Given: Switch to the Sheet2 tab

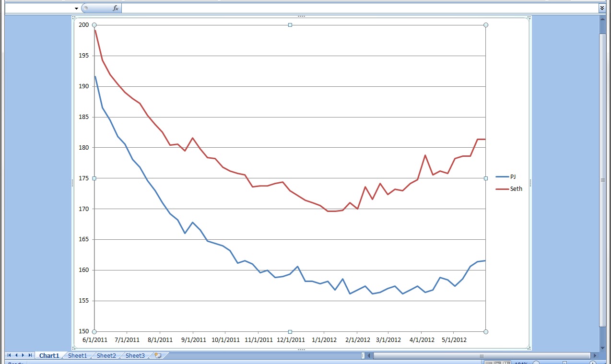Looking at the screenshot, I should click(106, 356).
